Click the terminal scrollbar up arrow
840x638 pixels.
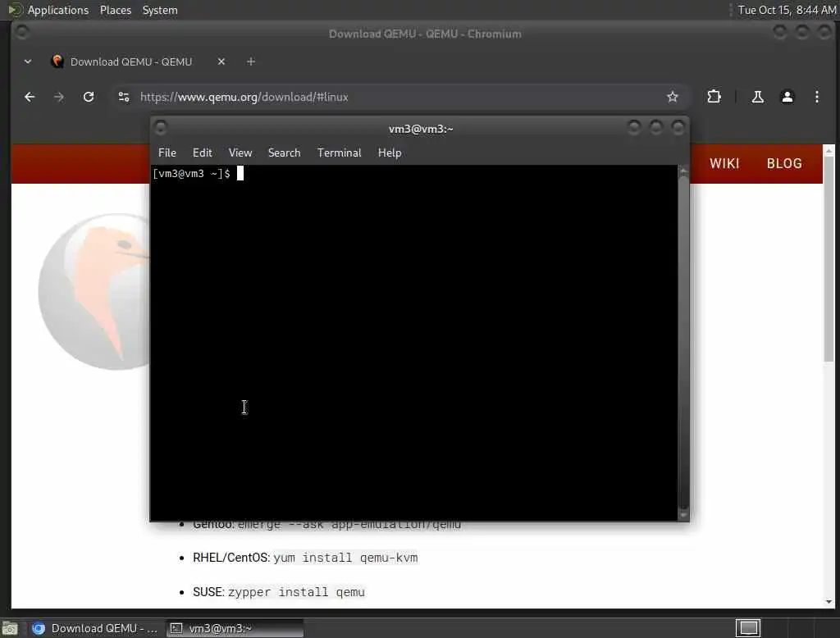683,171
